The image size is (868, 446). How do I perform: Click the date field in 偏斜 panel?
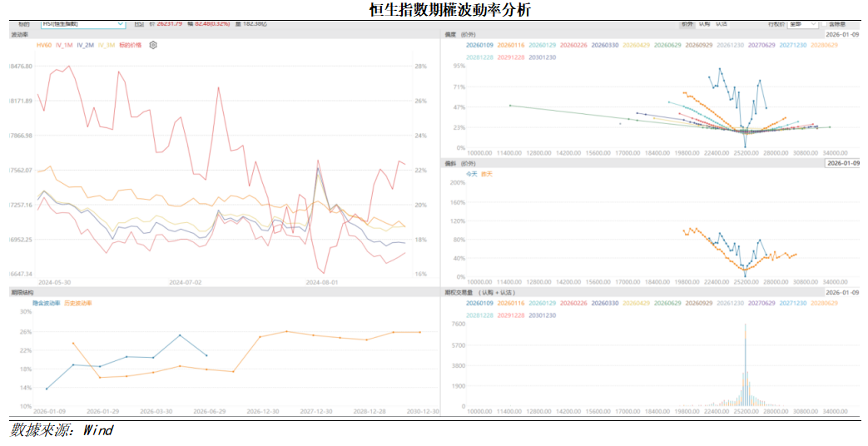(842, 164)
